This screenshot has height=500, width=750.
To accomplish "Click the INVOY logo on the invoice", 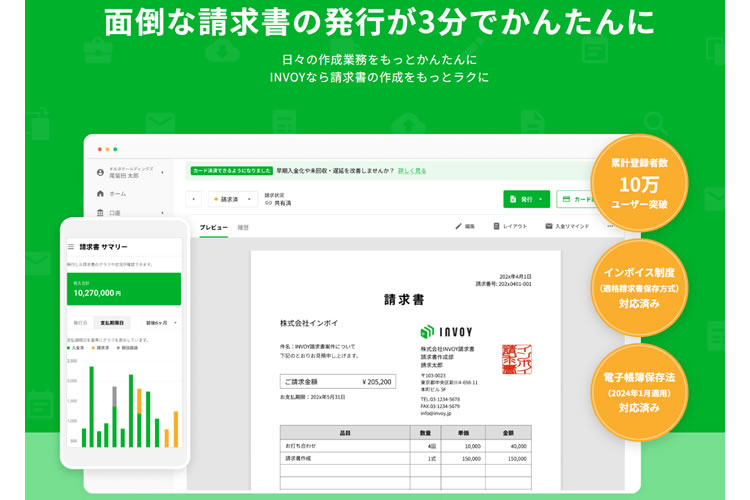I will pos(446,331).
